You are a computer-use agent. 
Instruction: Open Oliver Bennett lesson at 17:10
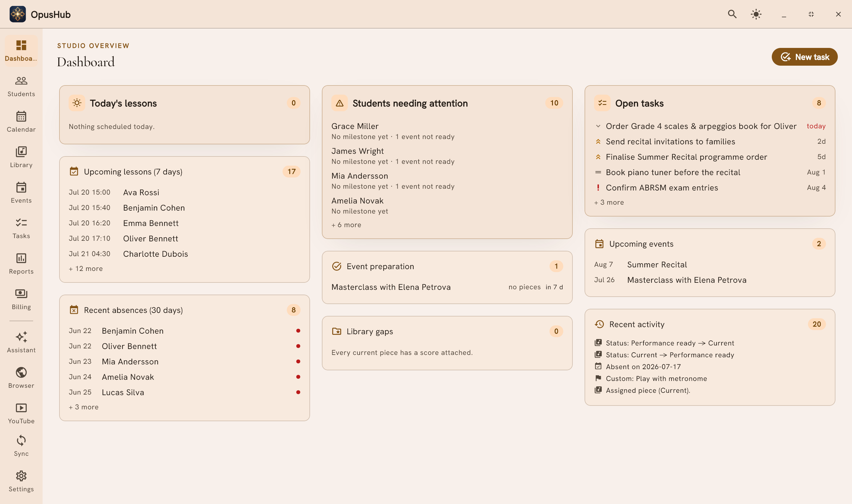click(x=184, y=238)
